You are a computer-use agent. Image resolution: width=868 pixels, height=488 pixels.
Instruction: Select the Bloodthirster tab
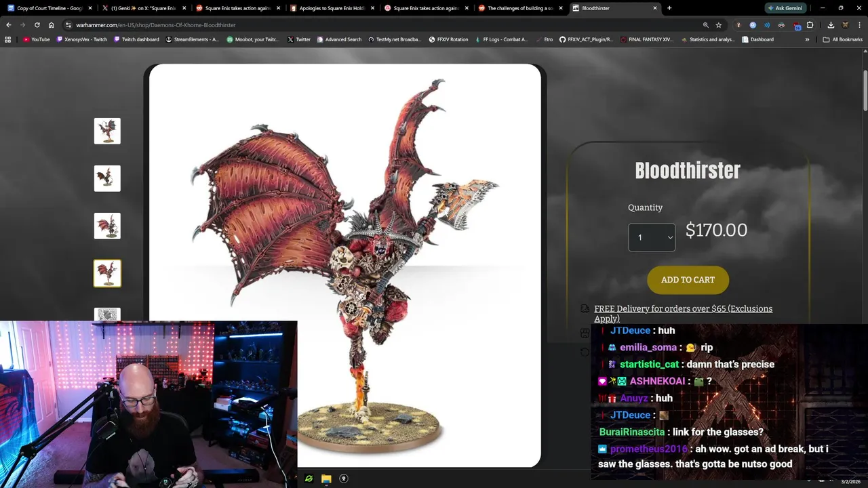(x=614, y=8)
